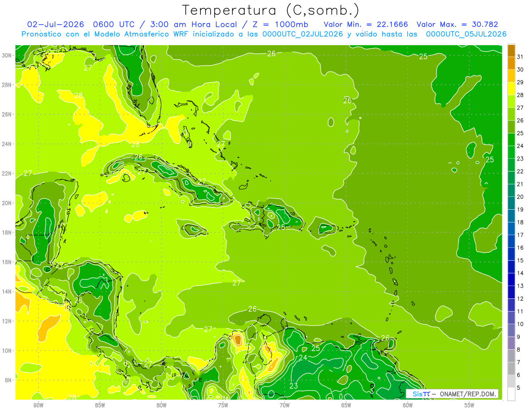Click the color scale label "20"
The image size is (532, 411).
click(520, 196)
